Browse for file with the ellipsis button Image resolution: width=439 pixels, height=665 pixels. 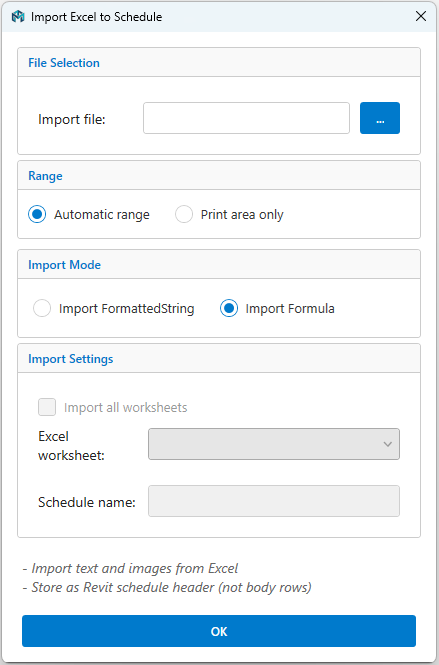pyautogui.click(x=380, y=118)
